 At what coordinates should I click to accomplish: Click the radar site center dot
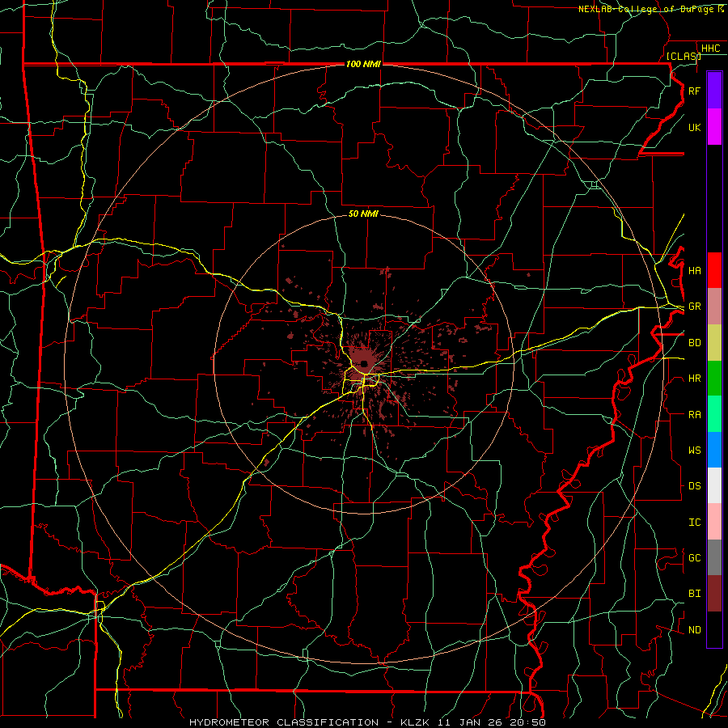pos(364,363)
